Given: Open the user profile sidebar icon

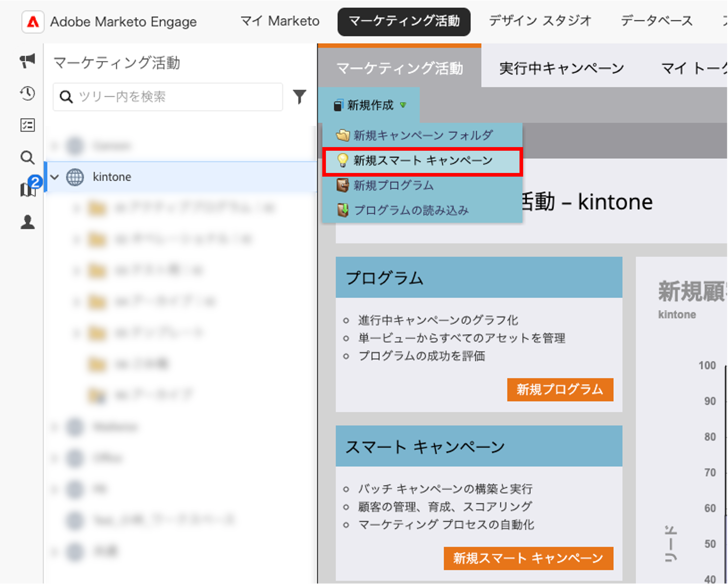Looking at the screenshot, I should pyautogui.click(x=27, y=222).
